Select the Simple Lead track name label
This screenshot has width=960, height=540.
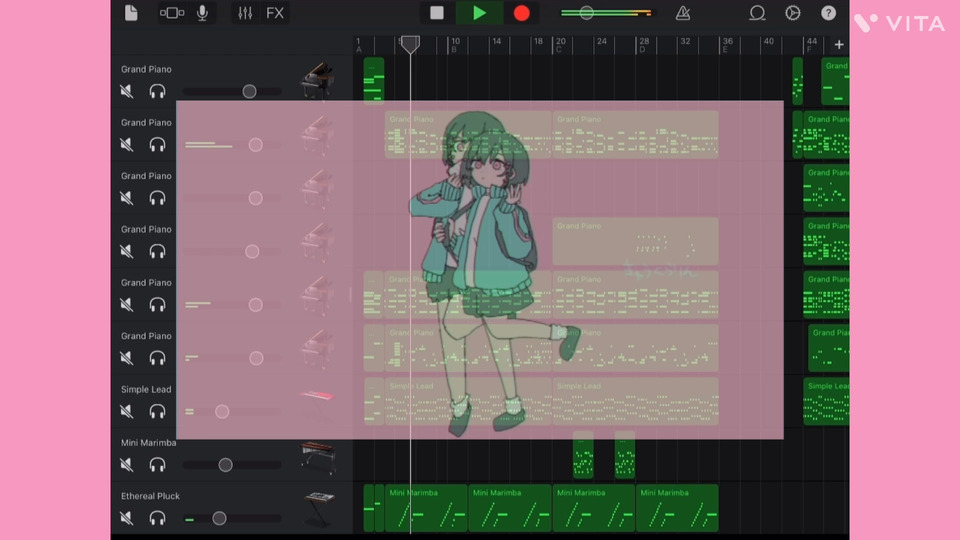(x=146, y=389)
